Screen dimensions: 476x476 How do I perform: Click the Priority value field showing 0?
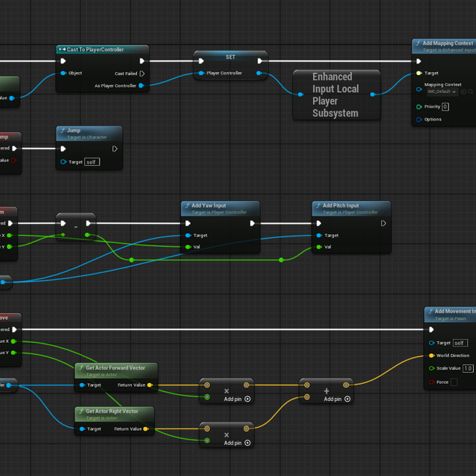point(446,106)
